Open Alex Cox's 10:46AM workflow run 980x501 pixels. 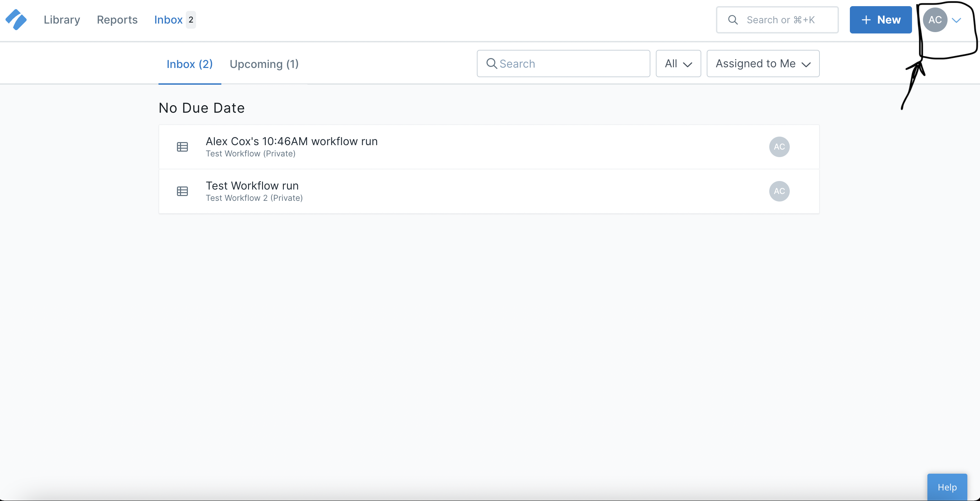[291, 141]
